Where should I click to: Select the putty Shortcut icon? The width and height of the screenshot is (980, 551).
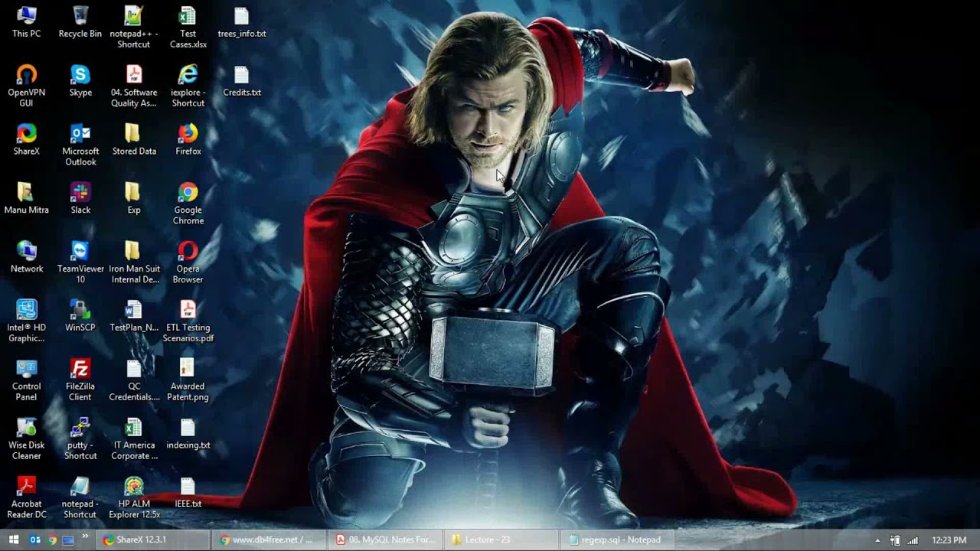[x=80, y=439]
